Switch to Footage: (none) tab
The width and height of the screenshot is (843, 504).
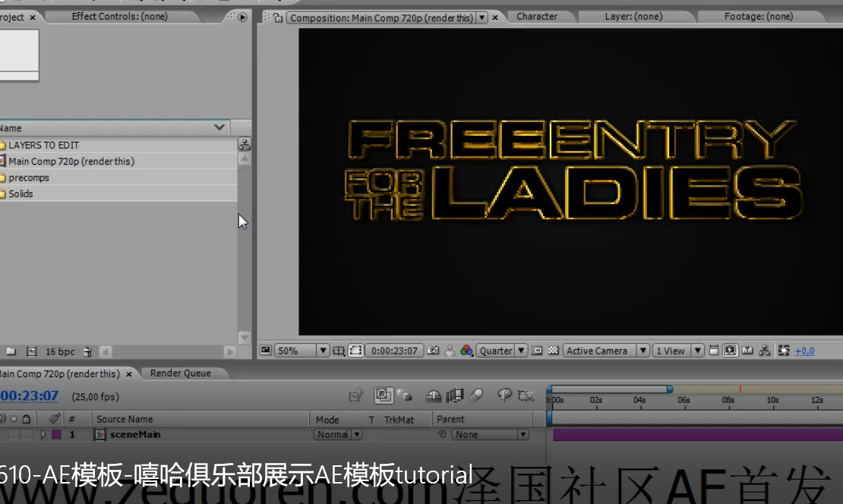point(759,17)
